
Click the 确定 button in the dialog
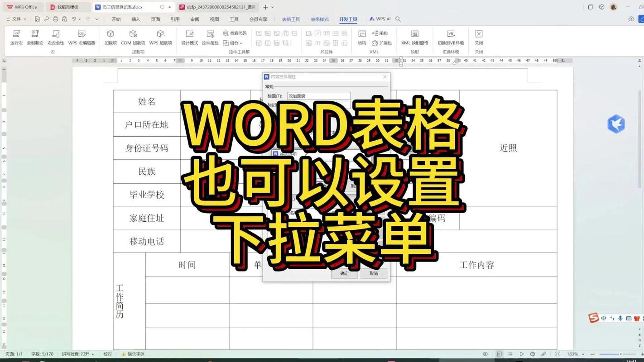point(344,273)
